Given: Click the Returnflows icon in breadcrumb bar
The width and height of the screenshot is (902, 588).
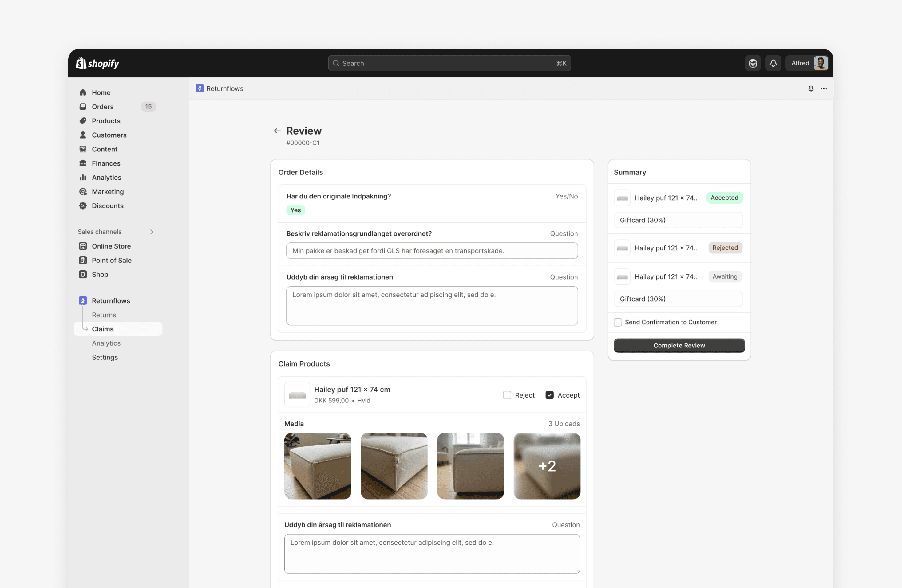Looking at the screenshot, I should click(200, 88).
